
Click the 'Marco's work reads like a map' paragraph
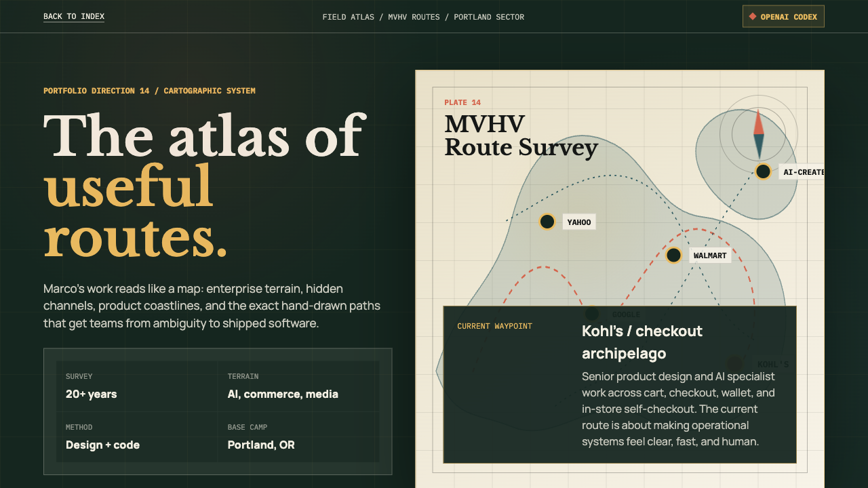coord(212,306)
